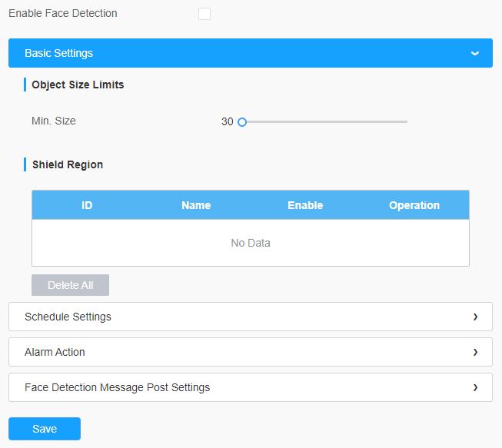
Task: Select the ID column header
Action: [87, 205]
